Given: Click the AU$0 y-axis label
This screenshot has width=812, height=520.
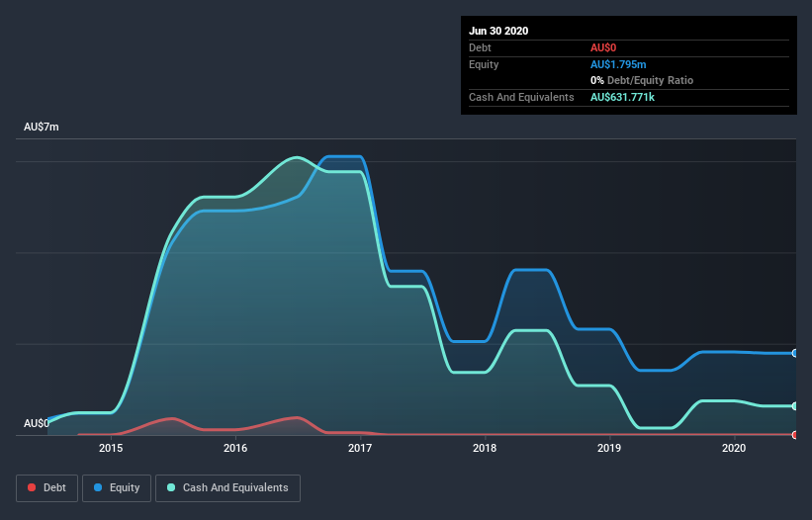Looking at the screenshot, I should pos(37,423).
